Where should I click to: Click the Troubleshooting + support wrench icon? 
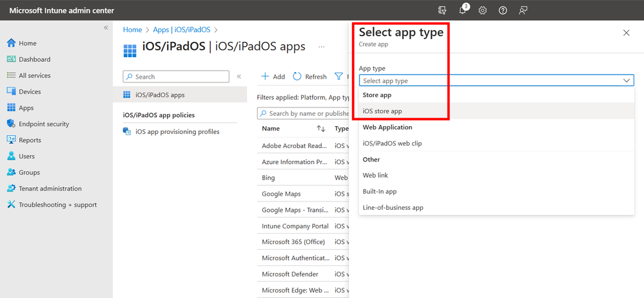tap(11, 205)
